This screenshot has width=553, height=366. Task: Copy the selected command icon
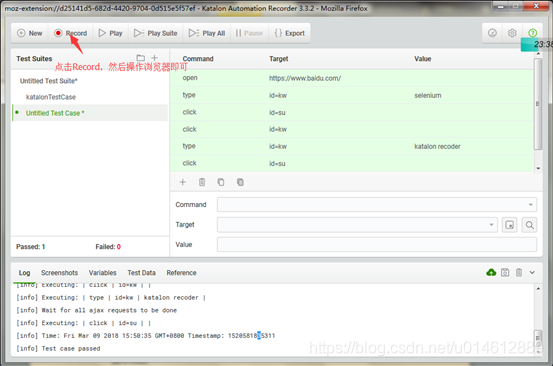tap(221, 182)
